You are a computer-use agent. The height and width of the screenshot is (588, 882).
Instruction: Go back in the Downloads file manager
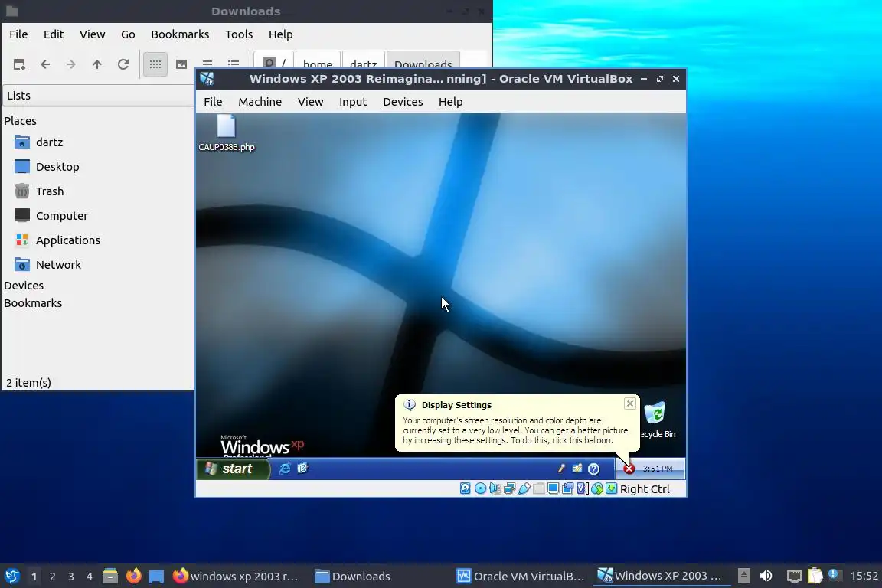pos(46,64)
